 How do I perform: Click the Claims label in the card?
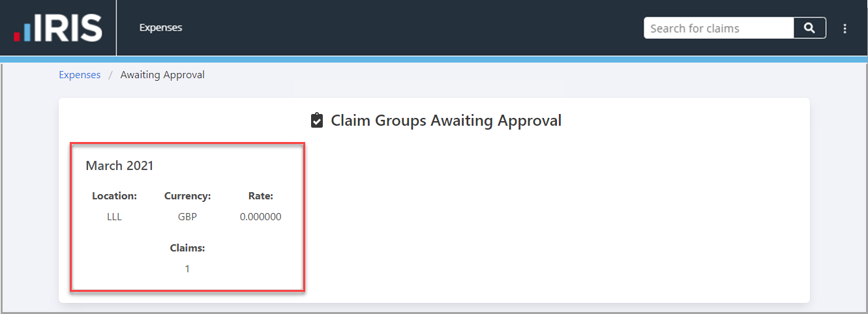(x=187, y=248)
